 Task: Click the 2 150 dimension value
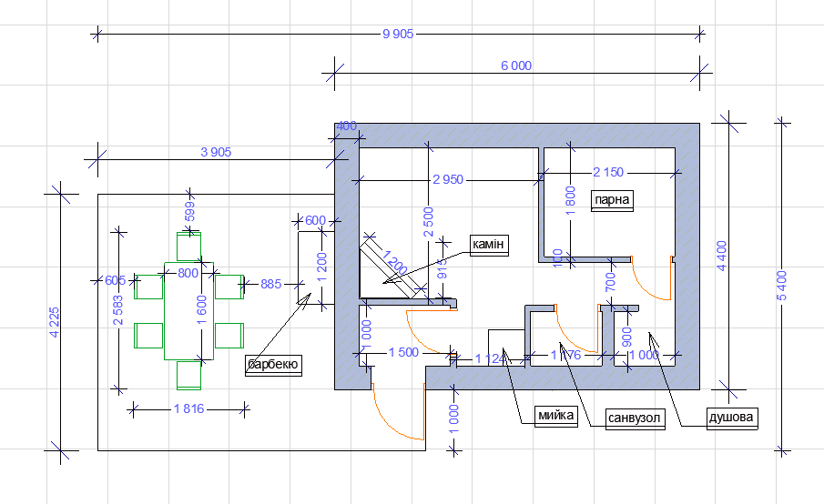click(608, 172)
